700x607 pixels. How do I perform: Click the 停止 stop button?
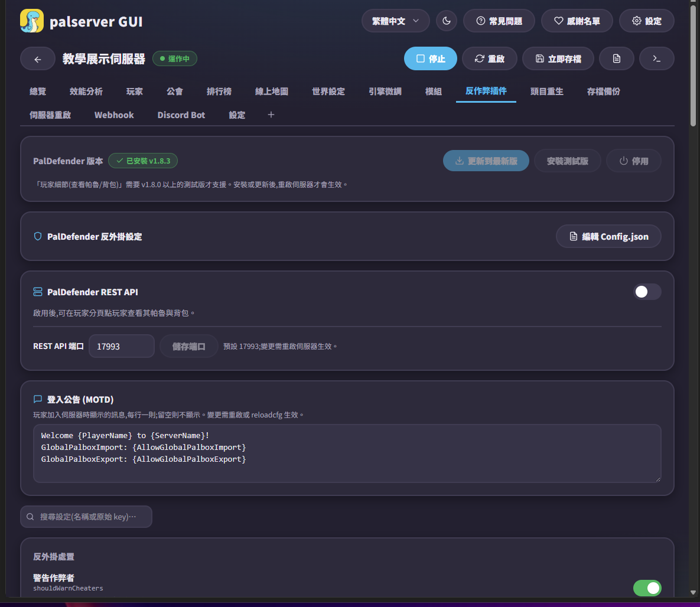click(x=431, y=58)
